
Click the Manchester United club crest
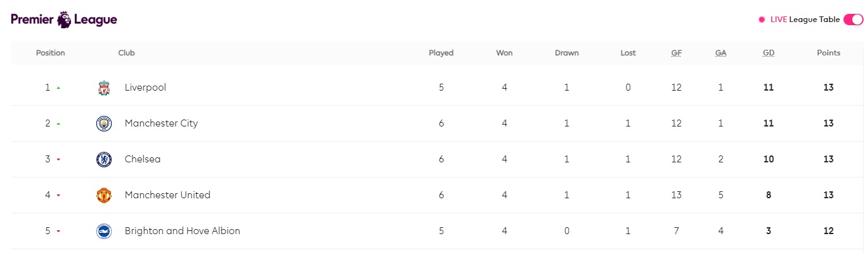click(x=104, y=196)
